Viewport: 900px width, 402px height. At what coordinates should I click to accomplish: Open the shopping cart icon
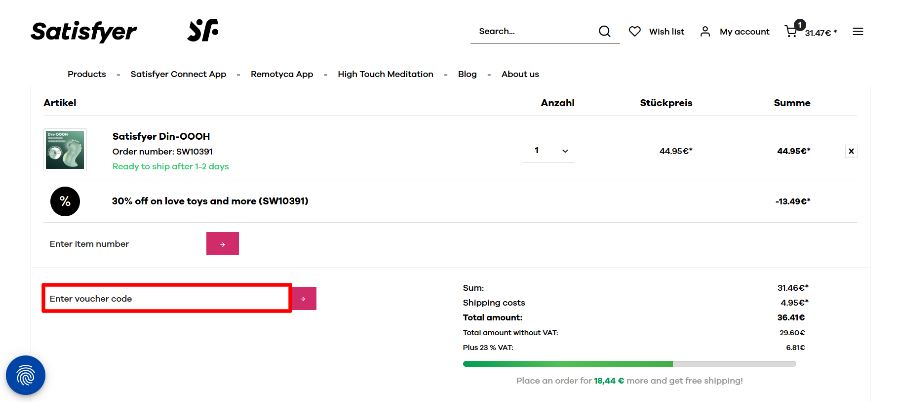[791, 31]
